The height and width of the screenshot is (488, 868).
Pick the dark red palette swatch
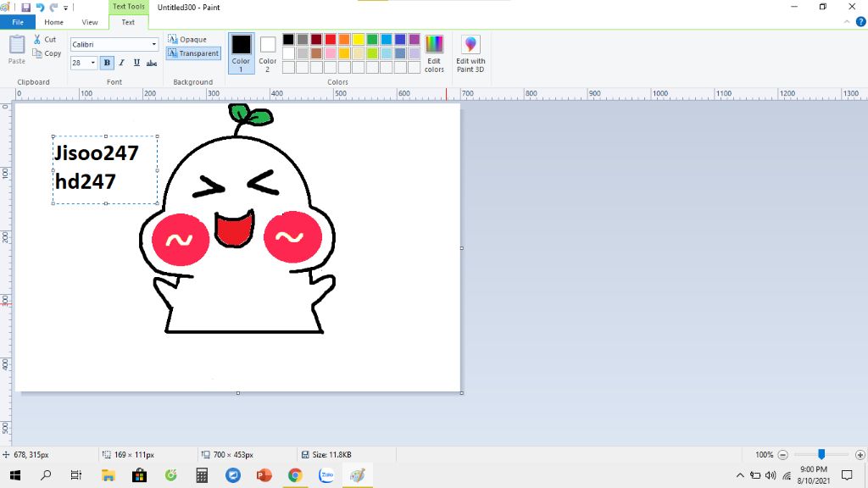(x=316, y=39)
